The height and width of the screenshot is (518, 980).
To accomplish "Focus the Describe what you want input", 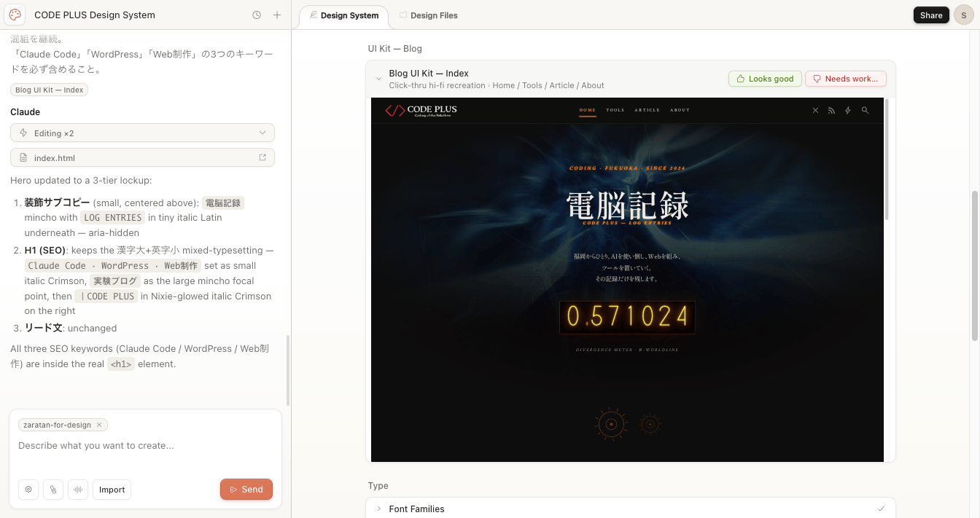I will click(x=145, y=446).
